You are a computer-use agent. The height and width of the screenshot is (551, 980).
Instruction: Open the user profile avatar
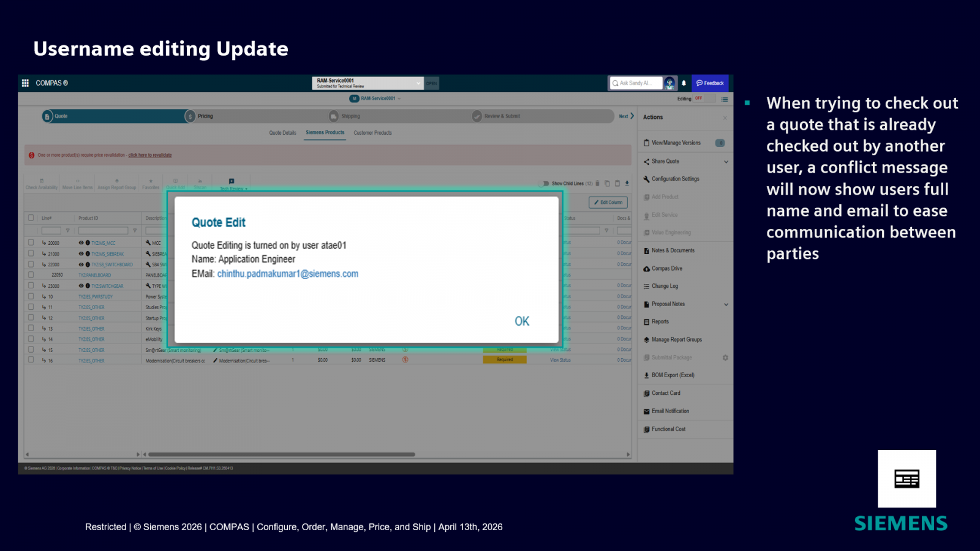coord(669,83)
